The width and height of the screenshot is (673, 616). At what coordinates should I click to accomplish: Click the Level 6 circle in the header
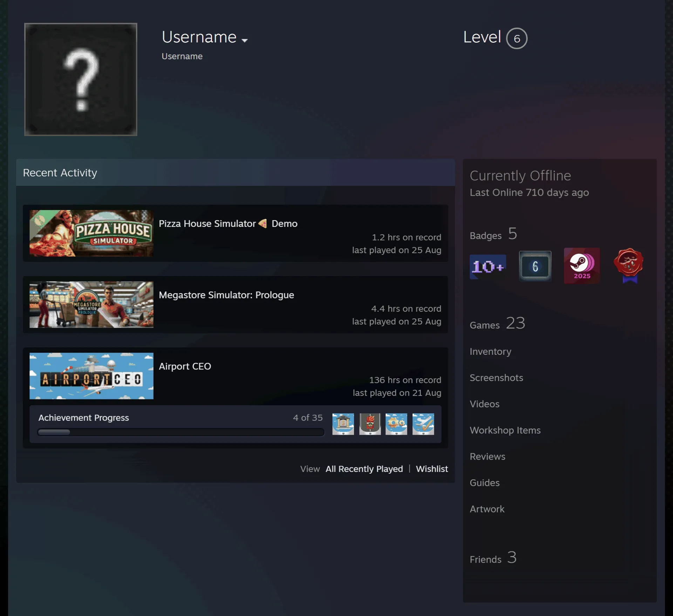517,38
